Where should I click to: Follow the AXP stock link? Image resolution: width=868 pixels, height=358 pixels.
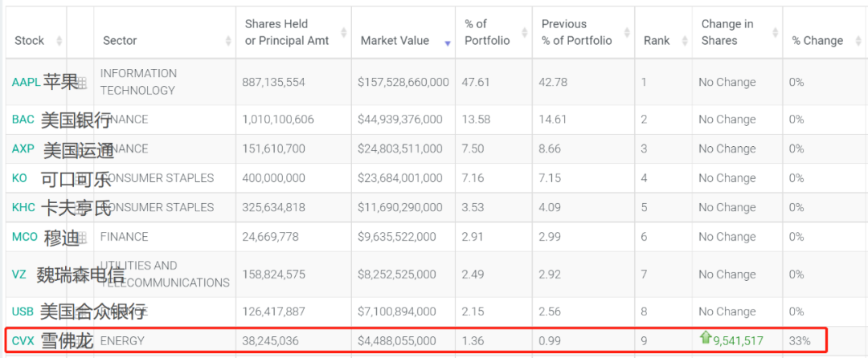coord(23,148)
